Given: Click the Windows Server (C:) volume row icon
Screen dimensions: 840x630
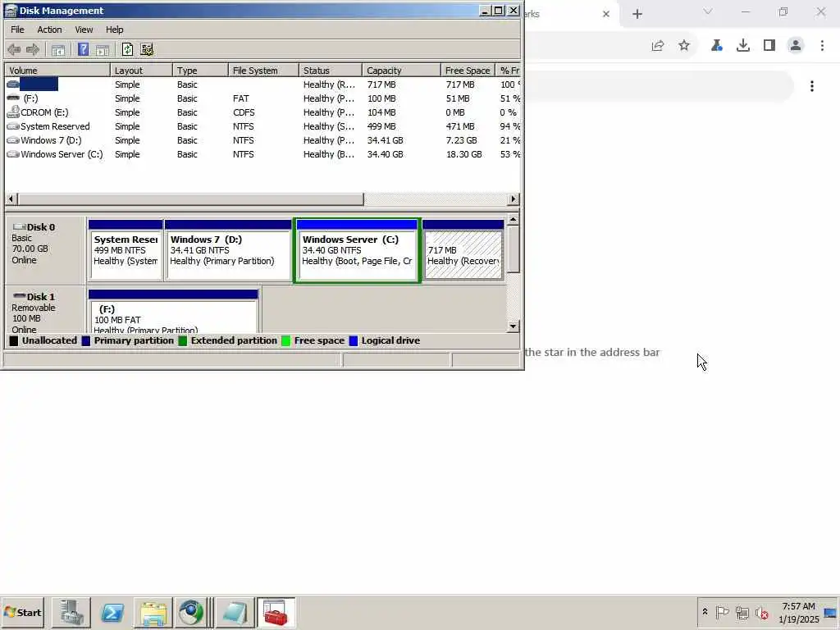Looking at the screenshot, I should pos(13,154).
